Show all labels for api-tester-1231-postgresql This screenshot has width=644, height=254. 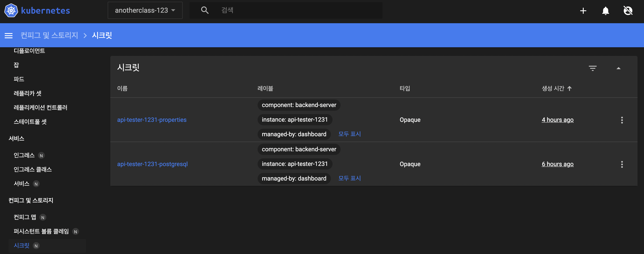pos(349,178)
